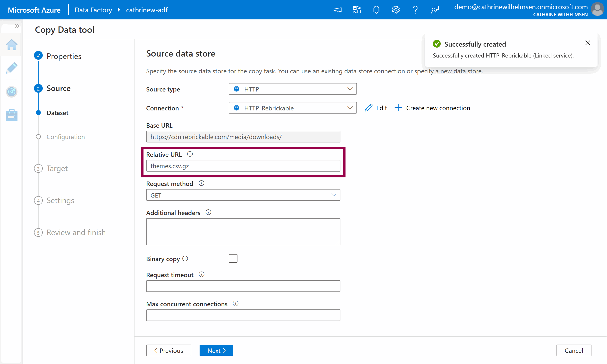This screenshot has height=364, width=607.
Task: Go to the Properties wizard step
Action: [x=64, y=56]
